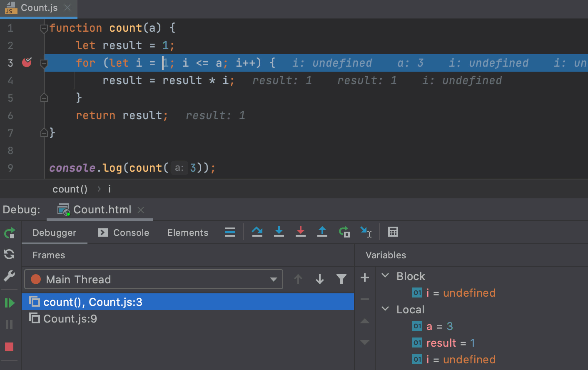Switch to the Console tab

124,232
